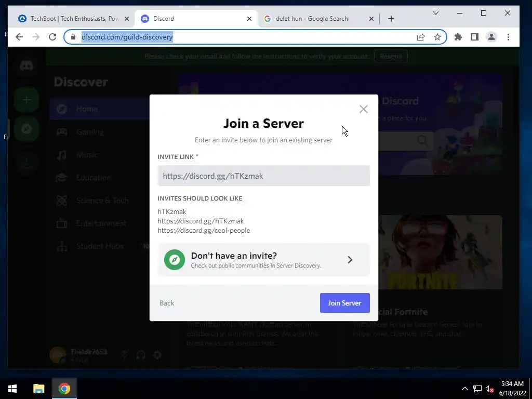Screen dimensions: 532x399
Task: Click the user avatar in the bottom panel
Action: coord(58,355)
